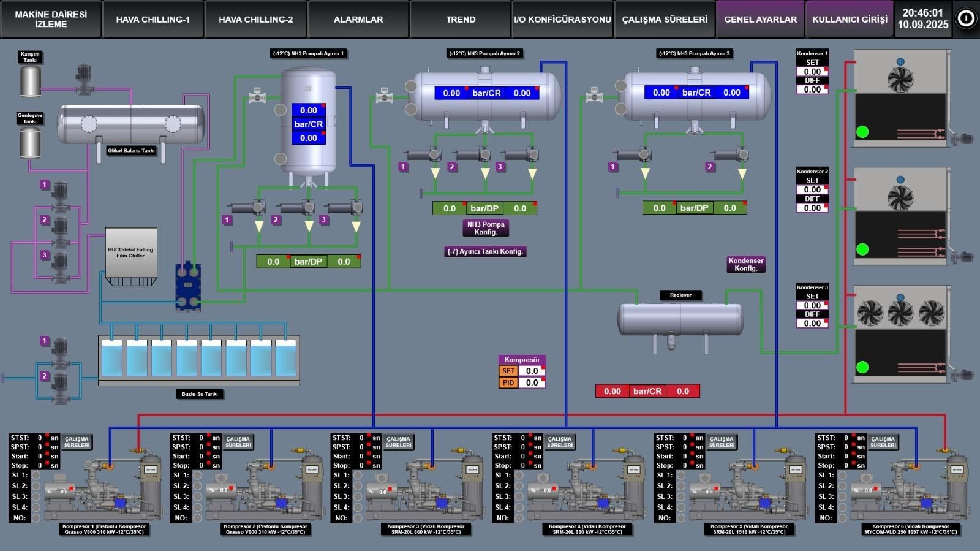Click the Kondenser 2 fan
Screen dimensions: 980x551
click(900, 197)
